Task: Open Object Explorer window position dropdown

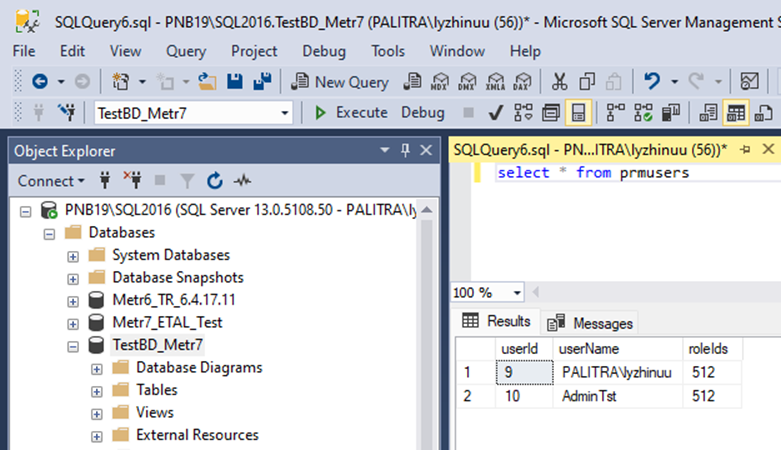Action: coord(385,150)
